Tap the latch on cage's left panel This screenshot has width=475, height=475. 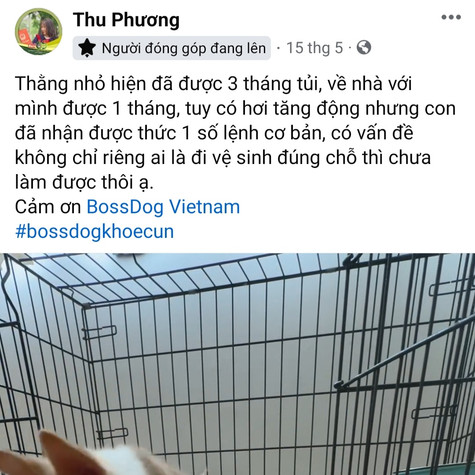99,332
